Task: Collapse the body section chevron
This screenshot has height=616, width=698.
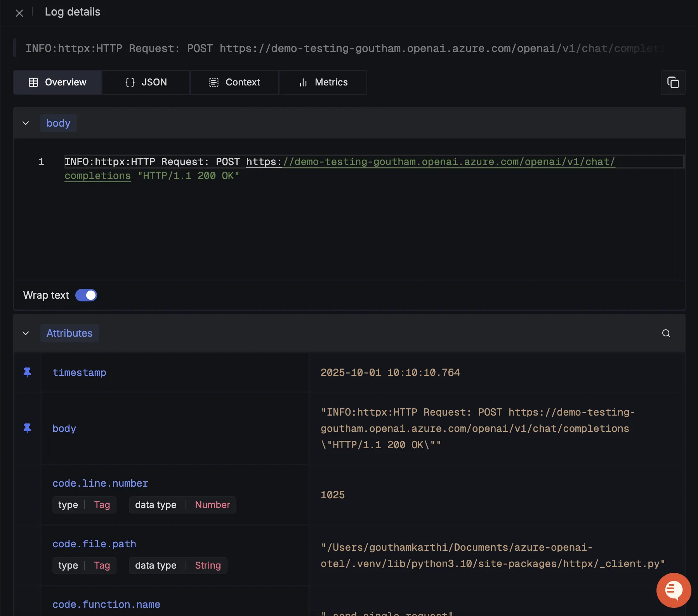Action: point(26,123)
